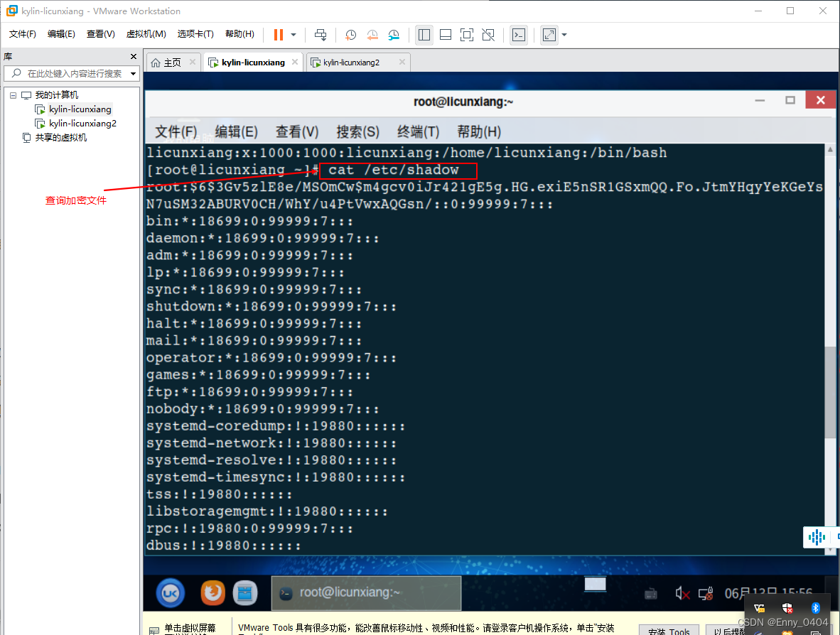Open the terminal 搜索(S) menu
Viewport: 840px width, 635px height.
coord(357,131)
